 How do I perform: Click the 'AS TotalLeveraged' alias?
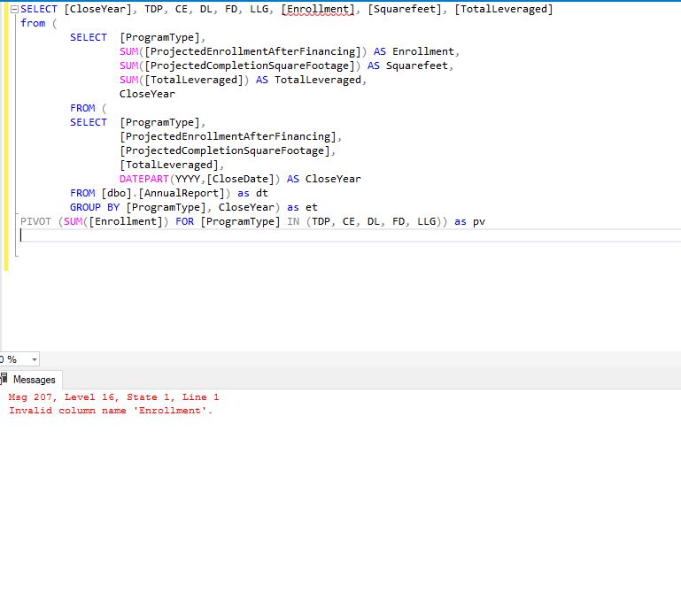tap(308, 80)
